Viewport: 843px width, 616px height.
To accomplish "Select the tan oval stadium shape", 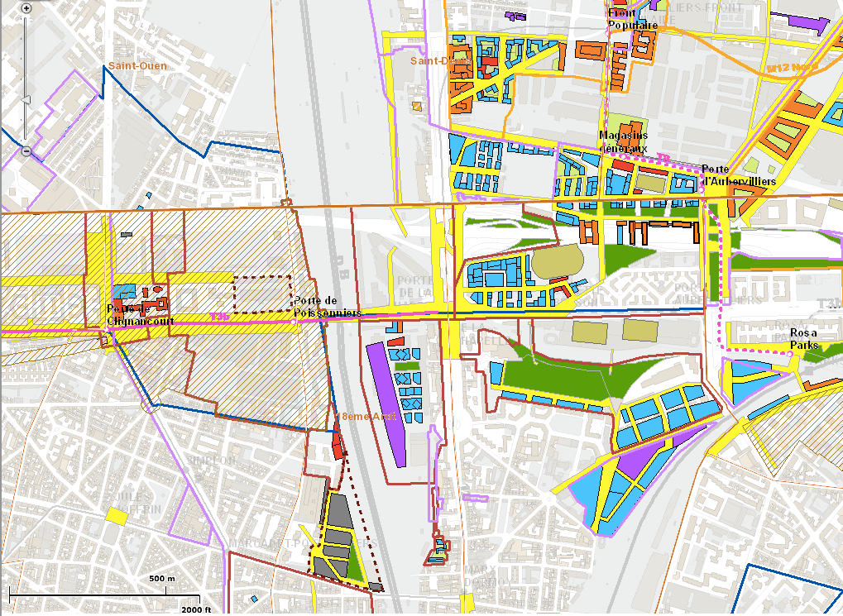I will (558, 264).
